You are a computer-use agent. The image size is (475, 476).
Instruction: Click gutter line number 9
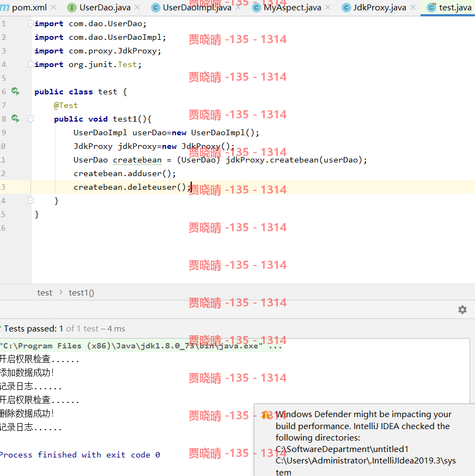[4, 132]
